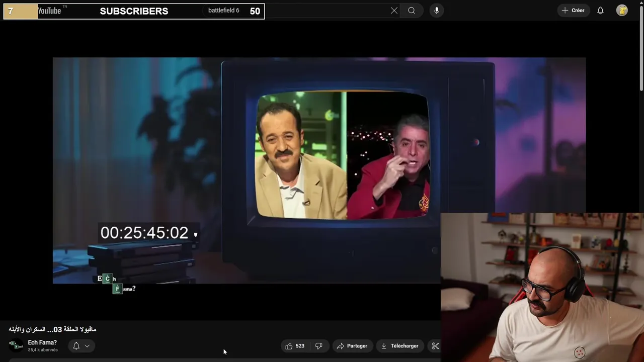This screenshot has width=644, height=362.
Task: Click the page vertical scrollbar
Action: [641, 48]
